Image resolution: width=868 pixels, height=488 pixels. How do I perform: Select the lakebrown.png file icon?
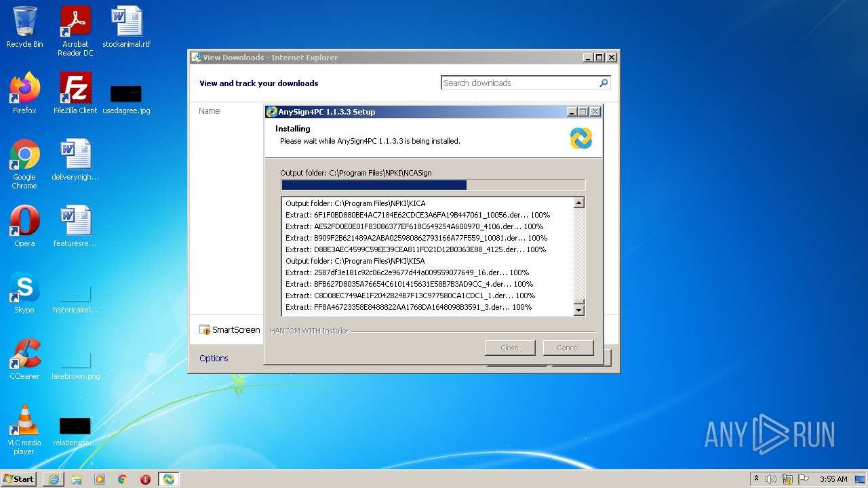pyautogui.click(x=75, y=363)
